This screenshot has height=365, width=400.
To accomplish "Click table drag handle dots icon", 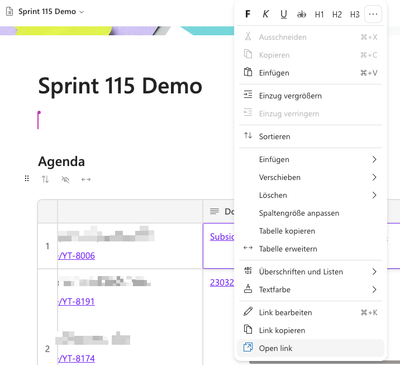I will [27, 179].
